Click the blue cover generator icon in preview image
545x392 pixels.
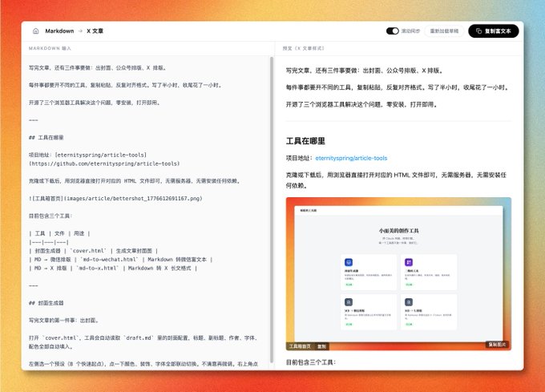click(x=349, y=262)
